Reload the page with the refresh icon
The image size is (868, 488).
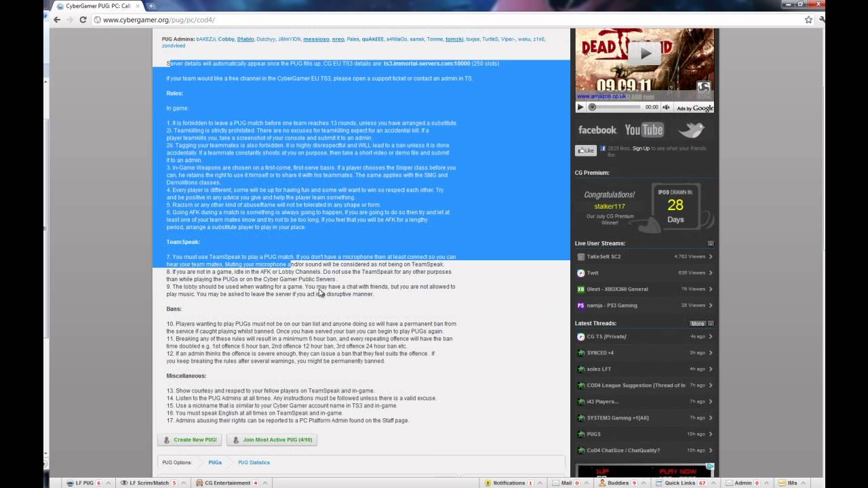(x=83, y=20)
